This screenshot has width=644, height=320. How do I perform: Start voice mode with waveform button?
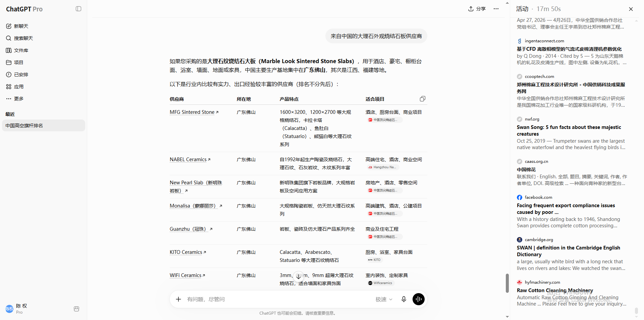[x=419, y=299]
